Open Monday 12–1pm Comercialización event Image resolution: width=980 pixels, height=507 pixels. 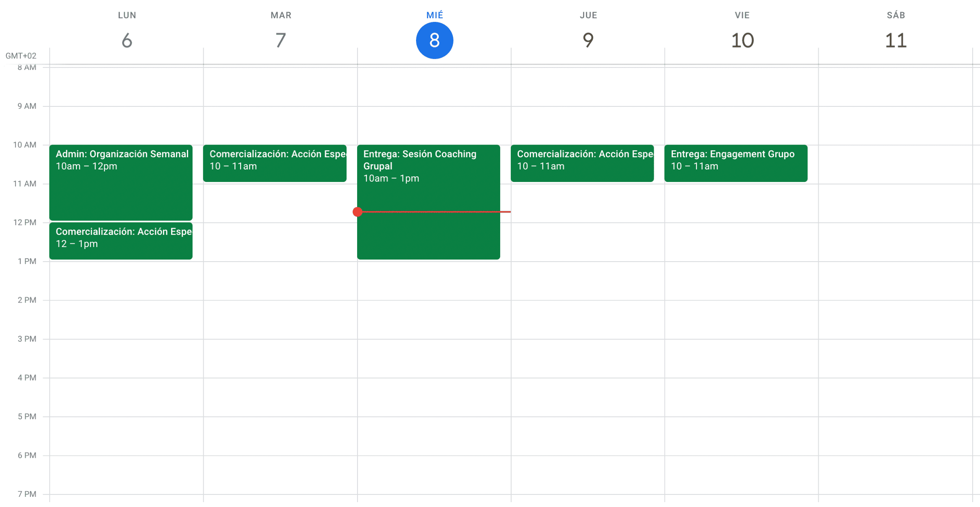pos(121,241)
